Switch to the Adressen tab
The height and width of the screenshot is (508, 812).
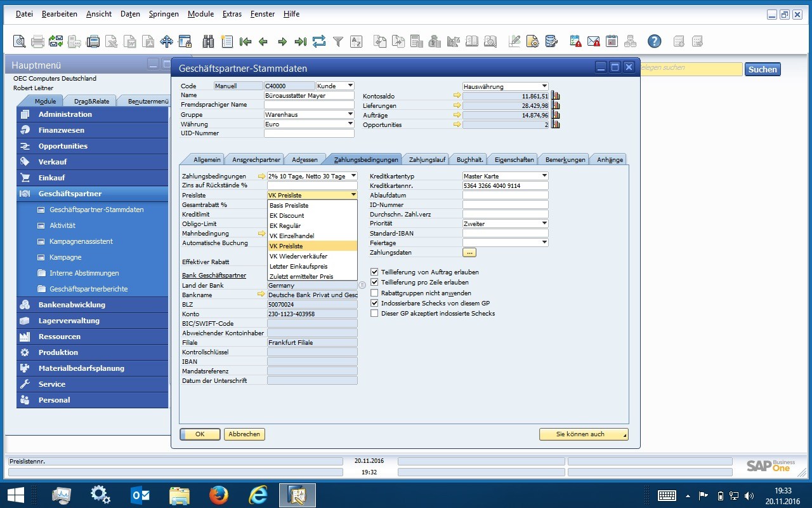pyautogui.click(x=304, y=159)
